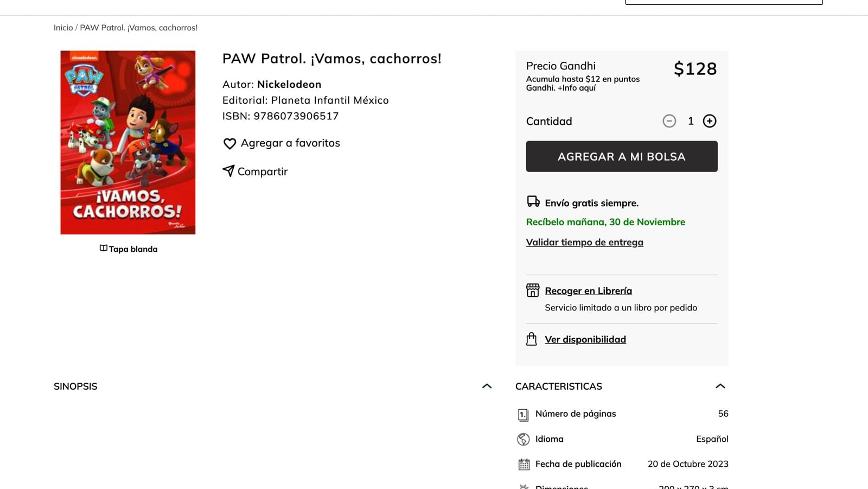Click the delivery truck icon

coord(533,202)
